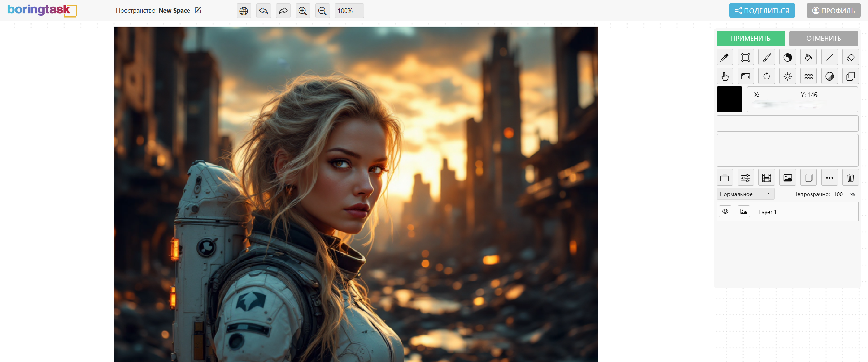868x362 pixels.
Task: Open the Поделиться share menu
Action: (x=762, y=11)
